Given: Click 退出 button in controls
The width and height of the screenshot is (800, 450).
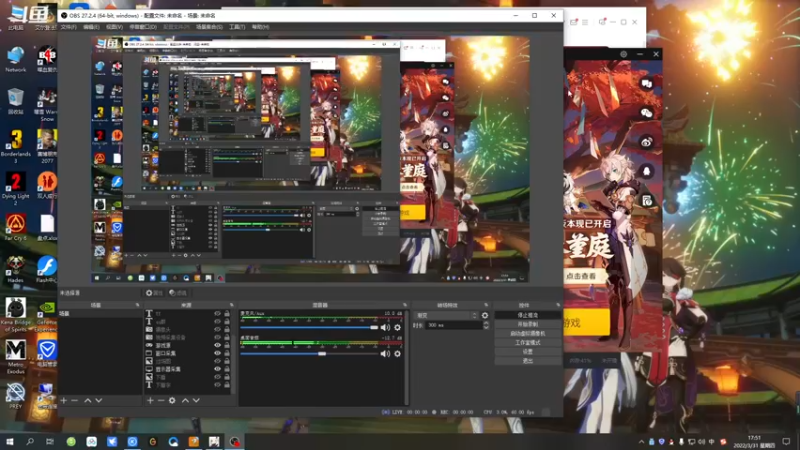Looking at the screenshot, I should point(528,361).
